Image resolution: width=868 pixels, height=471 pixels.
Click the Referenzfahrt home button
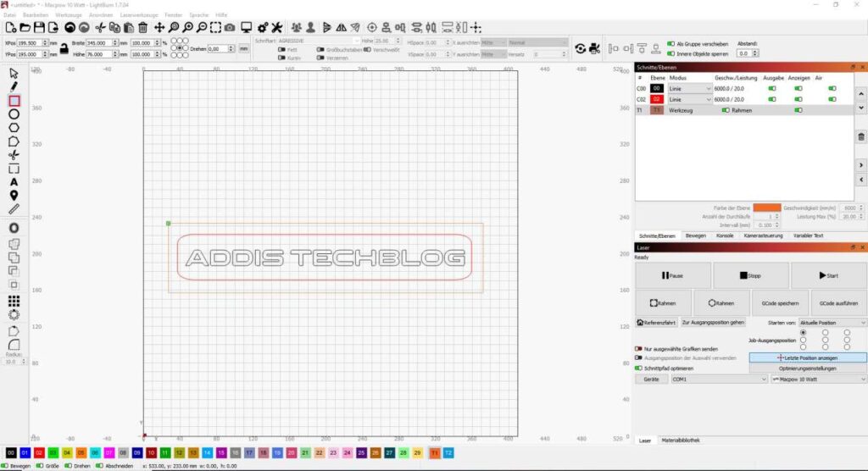tap(657, 323)
